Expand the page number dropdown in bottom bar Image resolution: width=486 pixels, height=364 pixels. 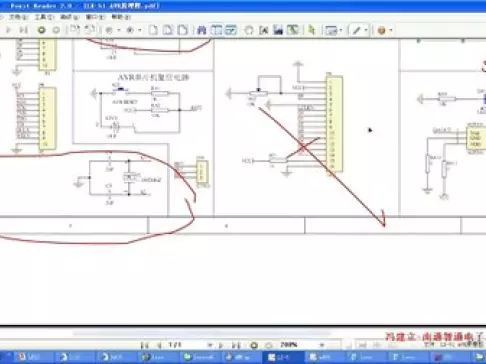click(x=209, y=345)
